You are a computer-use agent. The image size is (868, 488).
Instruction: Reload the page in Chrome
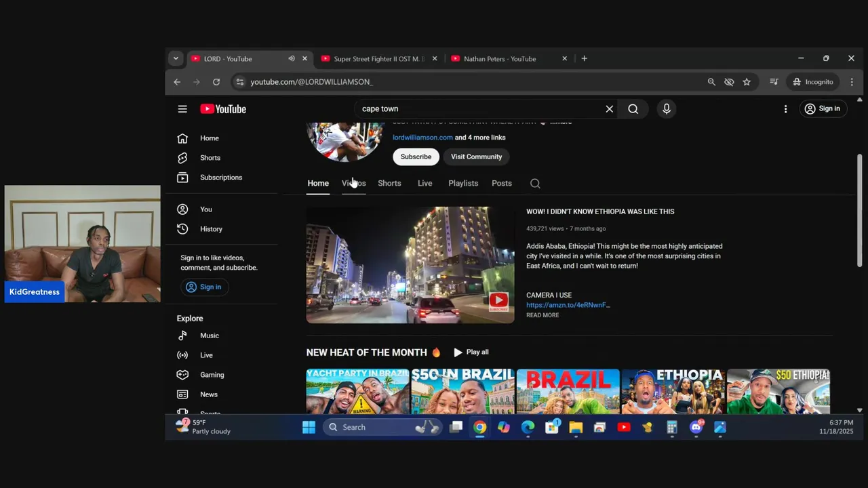point(216,82)
